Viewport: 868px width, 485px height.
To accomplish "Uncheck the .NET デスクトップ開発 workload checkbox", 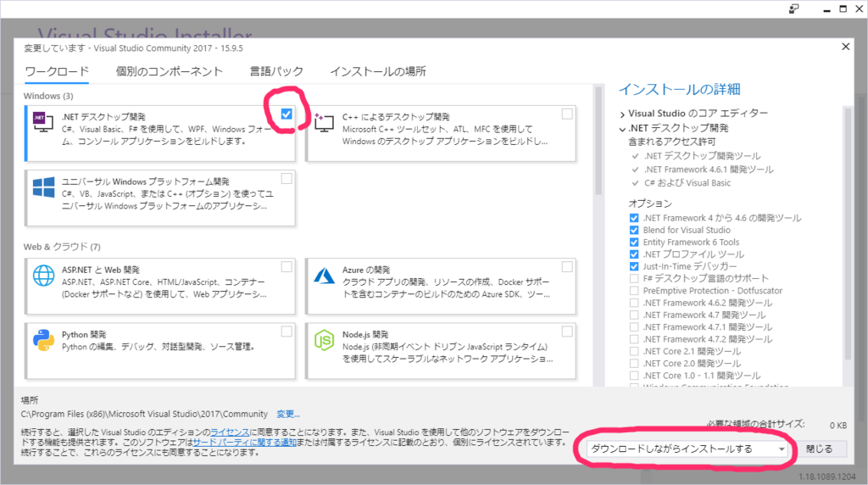I will pos(287,114).
